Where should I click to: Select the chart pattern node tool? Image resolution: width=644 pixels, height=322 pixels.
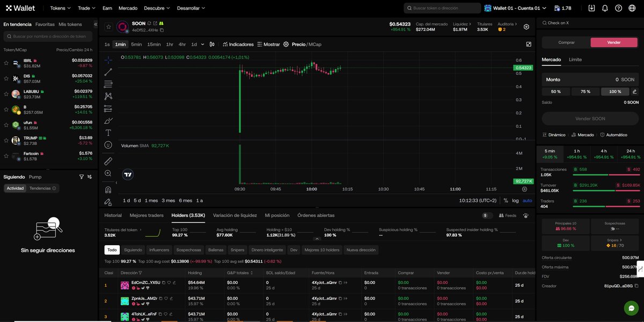(x=108, y=96)
